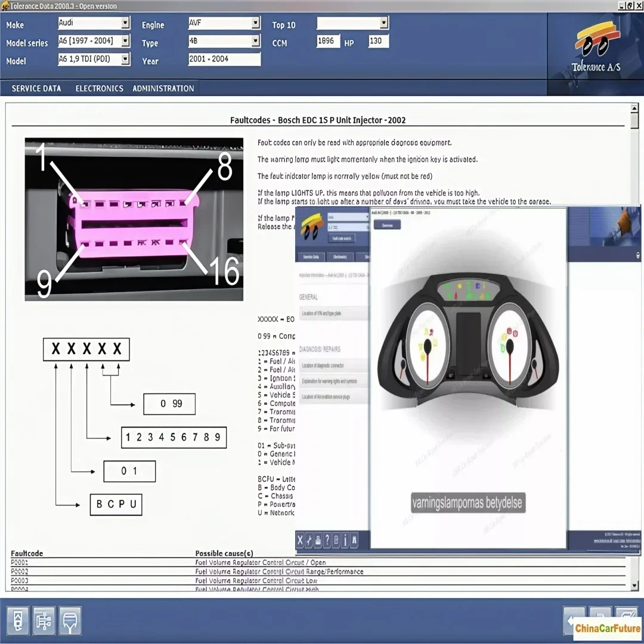Screen dimensions: 644x644
Task: Click the back arrow button in bottom bar
Action: [574, 620]
